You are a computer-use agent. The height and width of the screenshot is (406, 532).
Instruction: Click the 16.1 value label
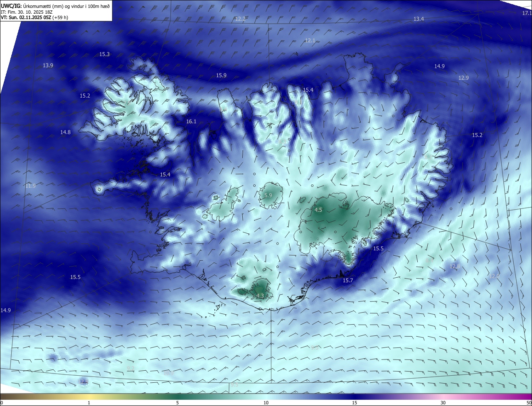[x=191, y=122]
